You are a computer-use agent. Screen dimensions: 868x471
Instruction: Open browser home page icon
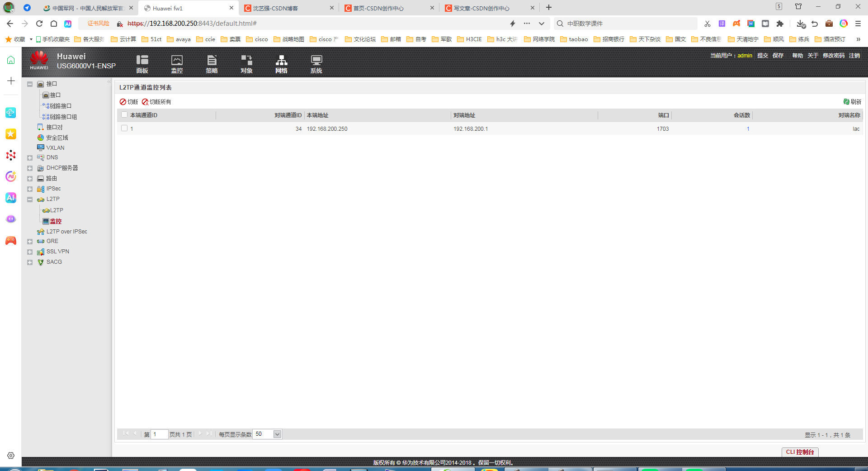(x=54, y=24)
